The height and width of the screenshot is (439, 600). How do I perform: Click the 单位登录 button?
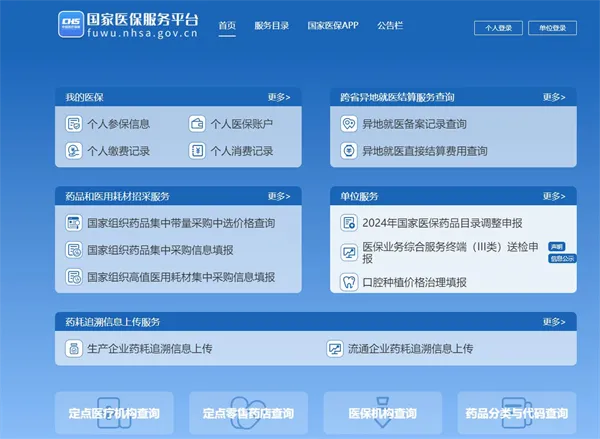tap(553, 28)
